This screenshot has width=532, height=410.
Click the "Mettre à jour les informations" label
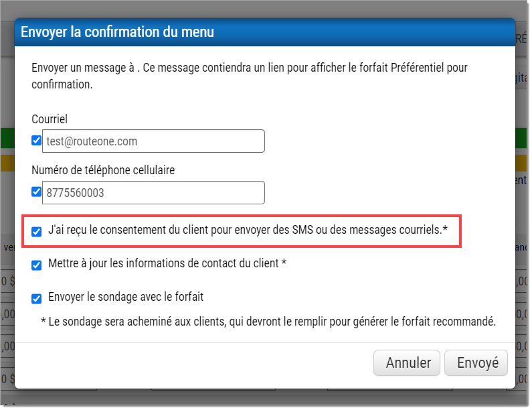[x=167, y=264]
